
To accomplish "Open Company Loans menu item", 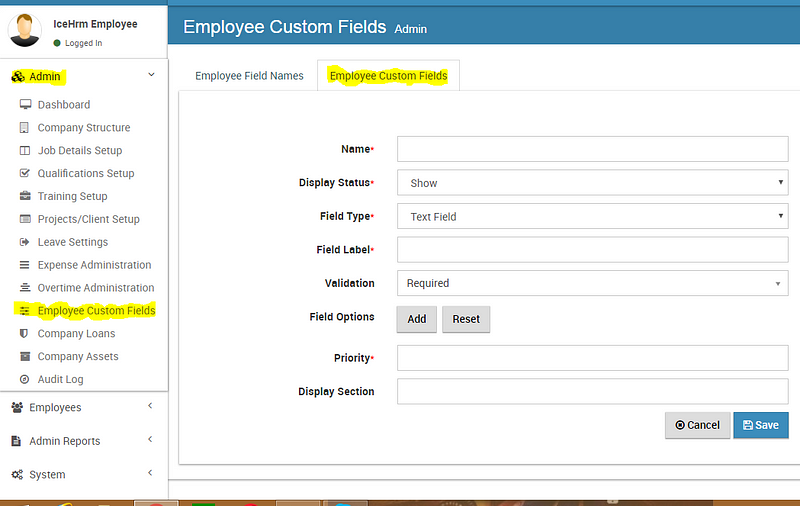I will [x=76, y=334].
